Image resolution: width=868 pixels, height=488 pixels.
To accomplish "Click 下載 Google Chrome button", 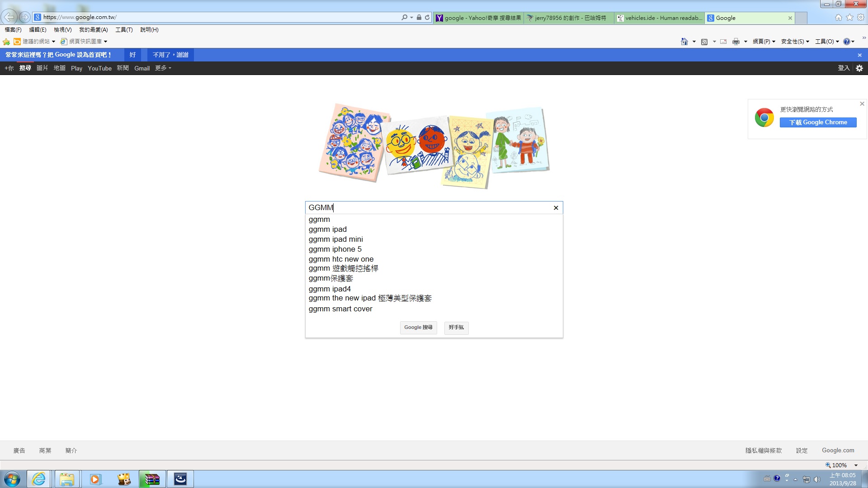I will (818, 122).
